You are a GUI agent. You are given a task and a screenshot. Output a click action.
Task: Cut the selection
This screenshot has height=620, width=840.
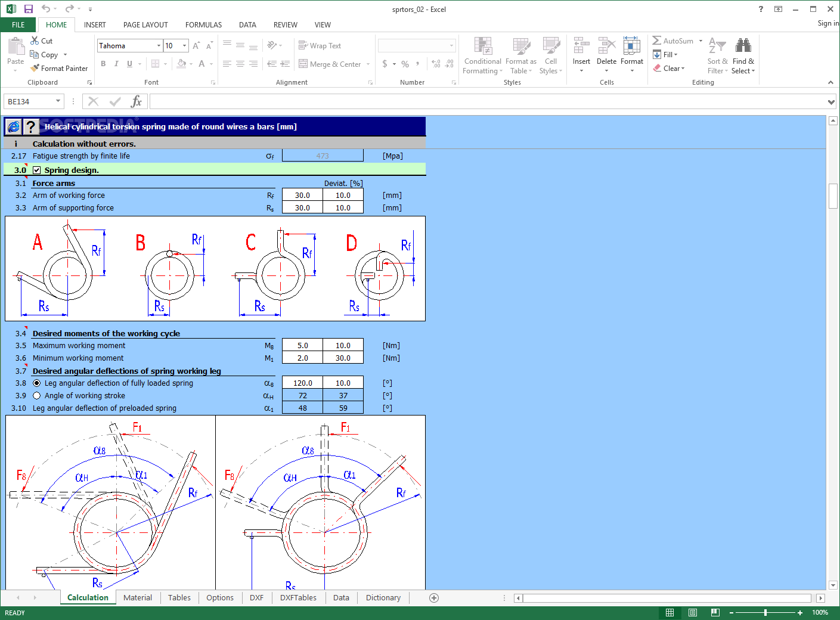(x=42, y=41)
